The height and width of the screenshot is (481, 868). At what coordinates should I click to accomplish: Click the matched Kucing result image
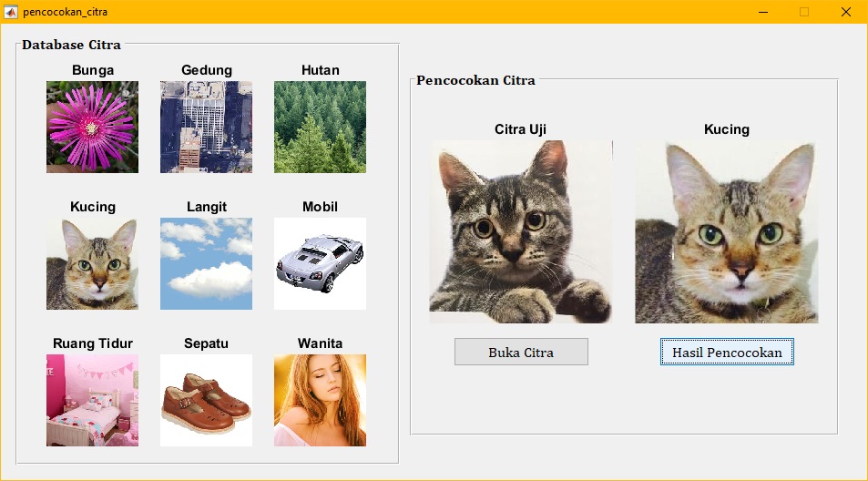click(x=726, y=231)
